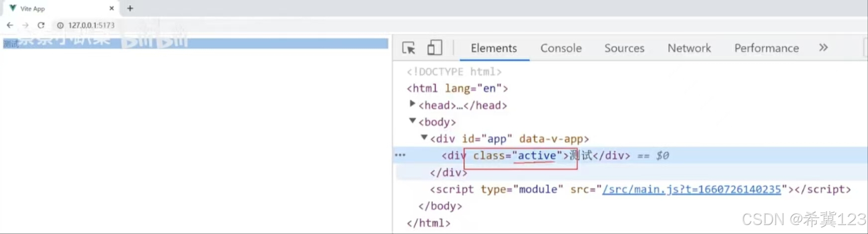The image size is (868, 234).
Task: Click the address bar URL 127.0.0.1:5173
Action: coord(92,25)
